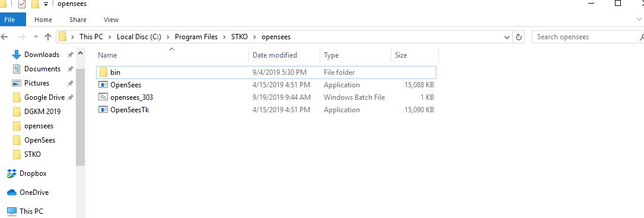Click This PC monitor icon in sidebar
This screenshot has width=644, height=218.
(x=11, y=211)
